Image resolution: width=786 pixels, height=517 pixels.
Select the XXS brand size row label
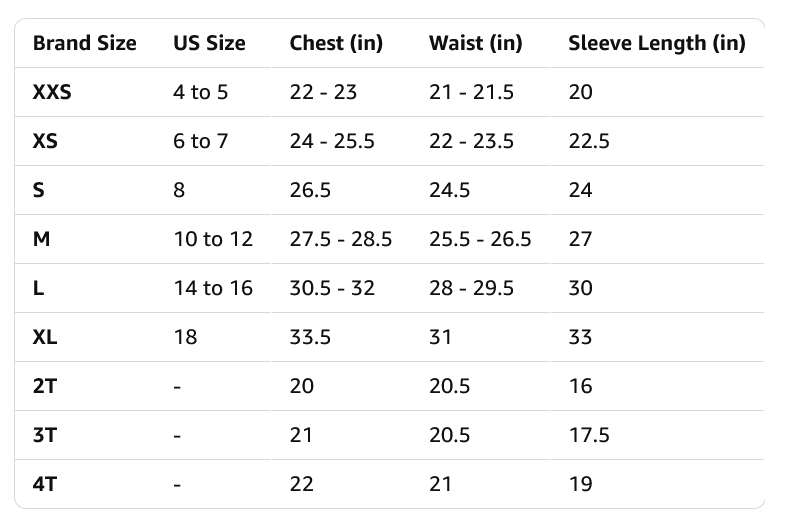[x=52, y=93]
